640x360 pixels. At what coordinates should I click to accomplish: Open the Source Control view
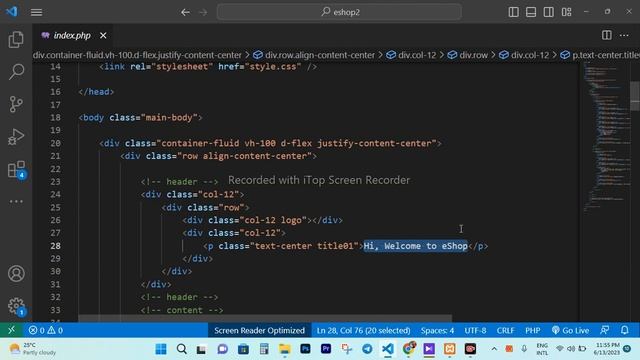point(16,104)
